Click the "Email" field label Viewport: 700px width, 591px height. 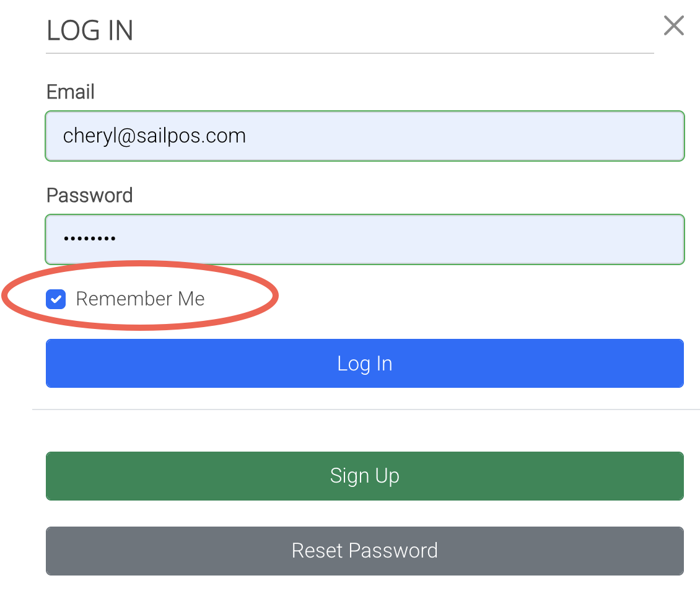71,92
